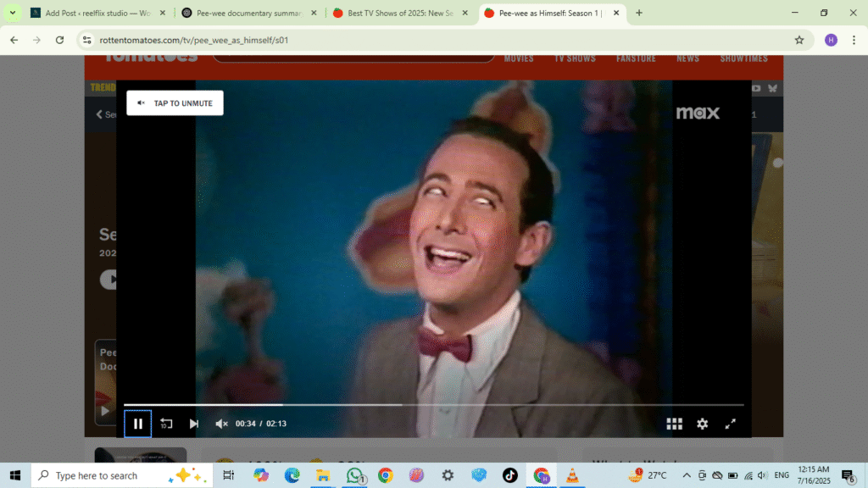Open the FANSTORE link in site header
The image size is (868, 488).
coord(636,58)
